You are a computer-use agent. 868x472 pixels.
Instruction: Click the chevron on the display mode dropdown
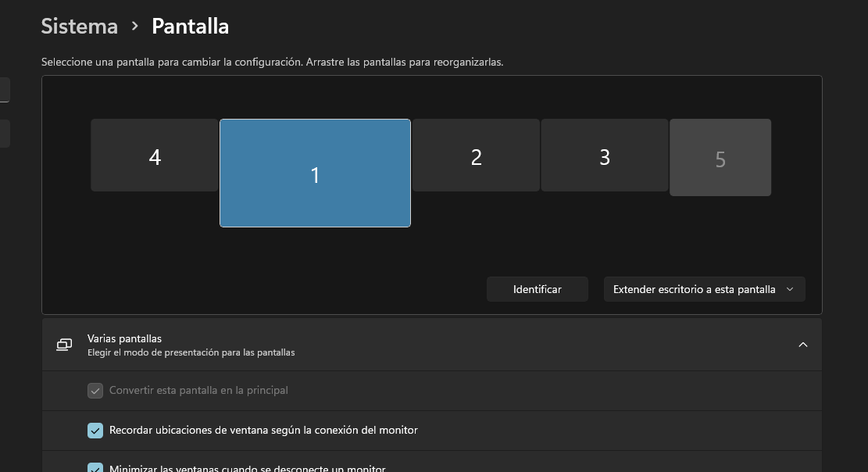click(x=789, y=288)
